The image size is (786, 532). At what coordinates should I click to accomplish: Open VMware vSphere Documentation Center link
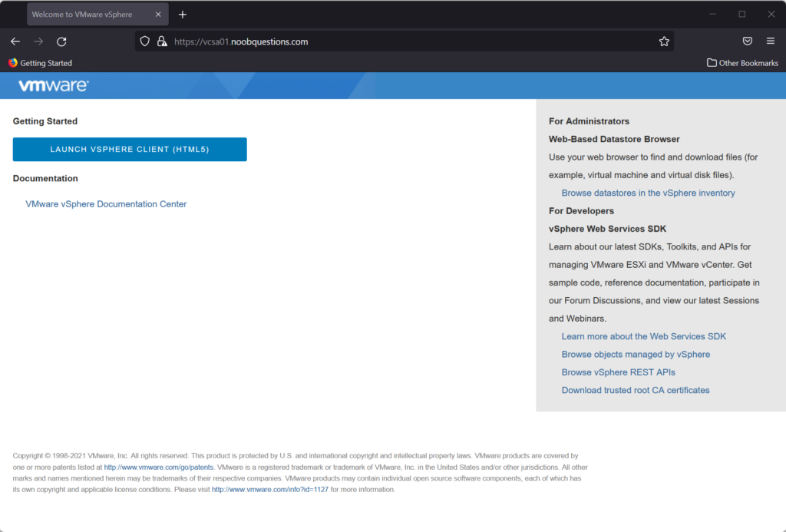[106, 204]
